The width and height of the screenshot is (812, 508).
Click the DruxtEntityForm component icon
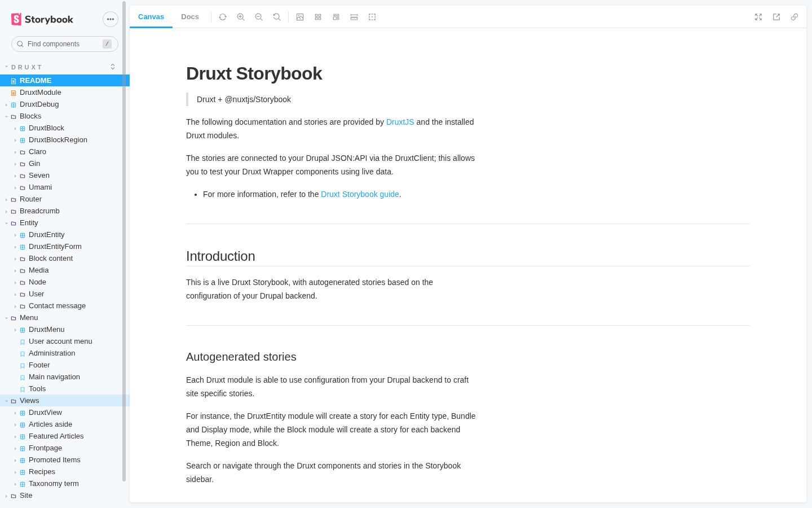pos(23,247)
